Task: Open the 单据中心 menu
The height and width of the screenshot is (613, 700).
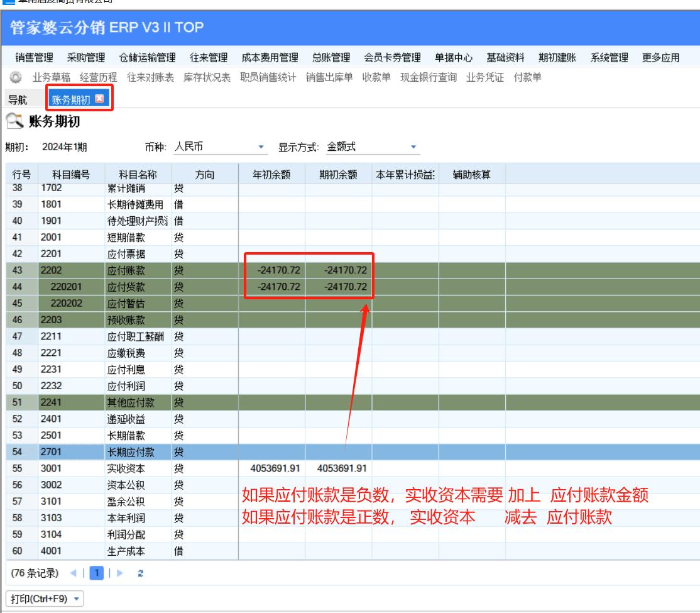Action: click(454, 58)
